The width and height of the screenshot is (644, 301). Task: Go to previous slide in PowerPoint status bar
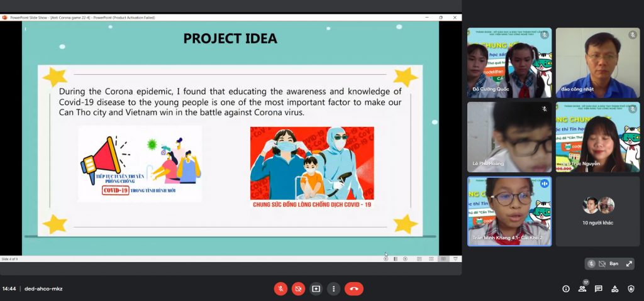[386, 259]
